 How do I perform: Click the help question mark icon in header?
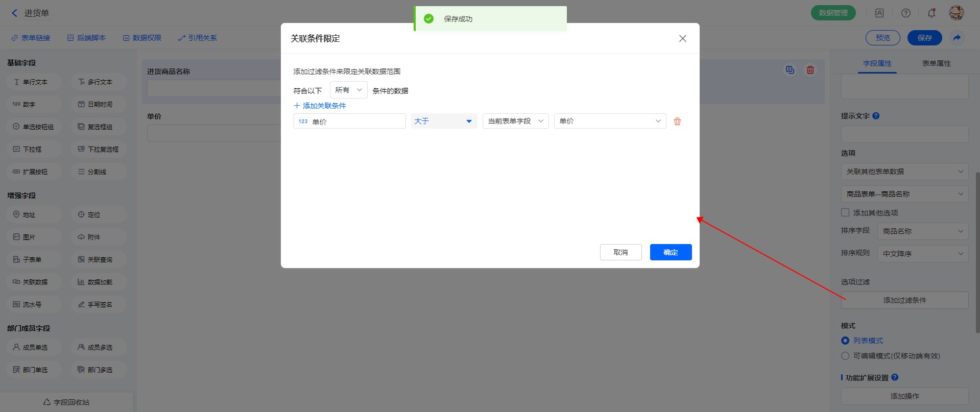click(905, 13)
